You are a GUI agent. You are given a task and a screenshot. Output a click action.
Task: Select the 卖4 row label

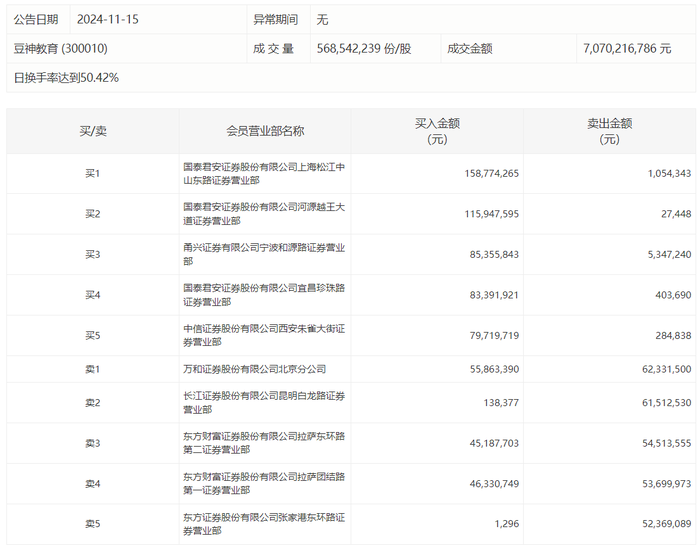[93, 484]
